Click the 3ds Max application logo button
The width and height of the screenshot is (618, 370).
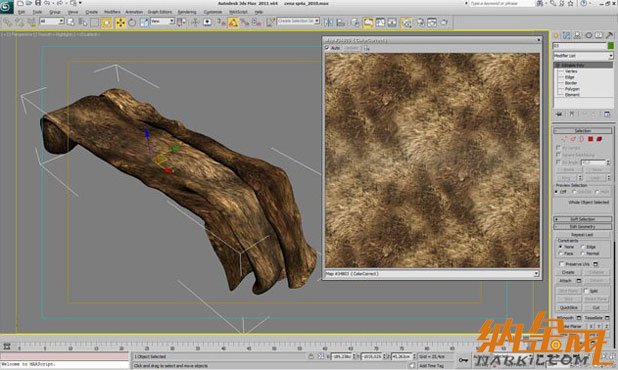click(6, 6)
